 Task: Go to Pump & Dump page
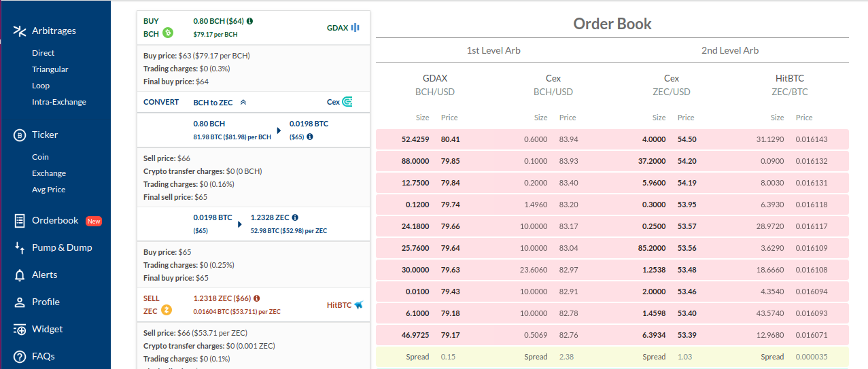point(62,247)
